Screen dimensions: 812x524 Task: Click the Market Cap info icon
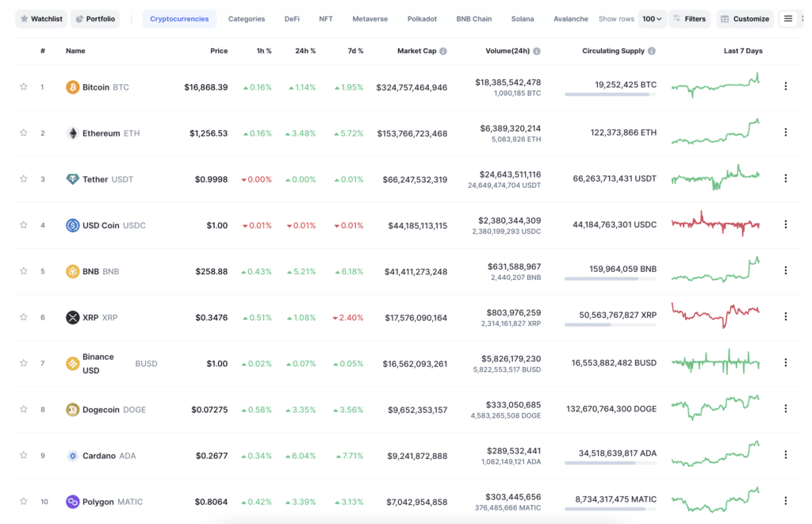tap(444, 50)
